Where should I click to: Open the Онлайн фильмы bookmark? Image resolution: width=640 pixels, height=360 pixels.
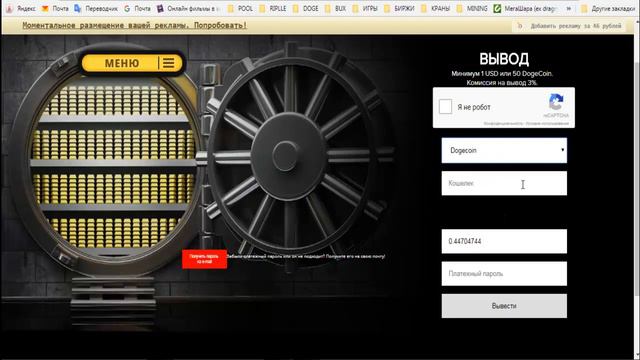189,8
